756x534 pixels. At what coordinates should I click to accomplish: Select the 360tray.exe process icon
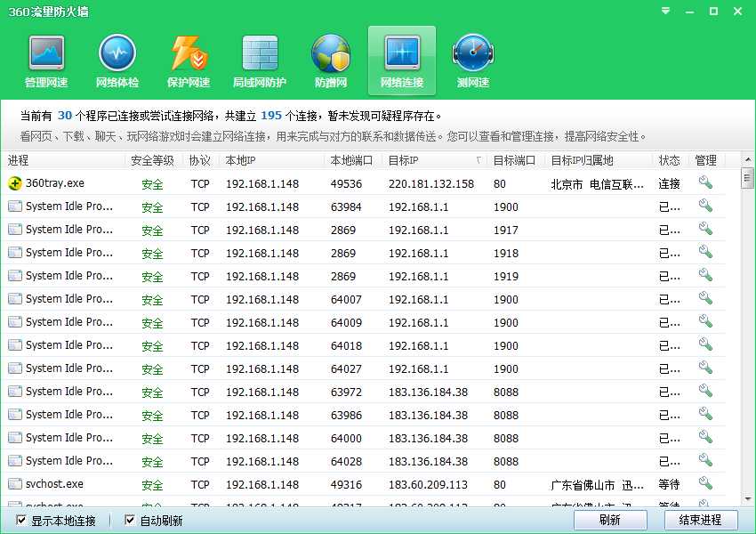(15, 183)
